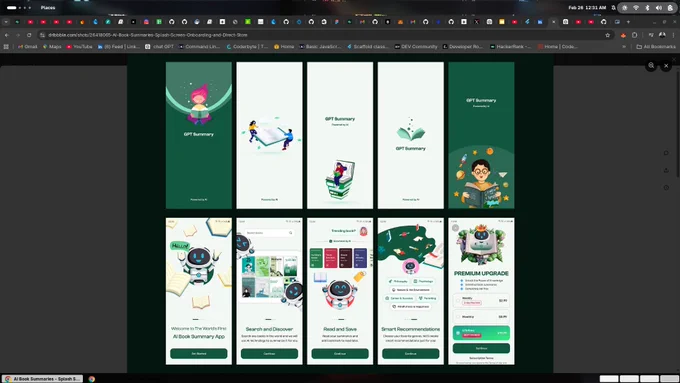Viewport: 680px width, 383px height.
Task: Open the Scaffold class bookmark
Action: 367,46
